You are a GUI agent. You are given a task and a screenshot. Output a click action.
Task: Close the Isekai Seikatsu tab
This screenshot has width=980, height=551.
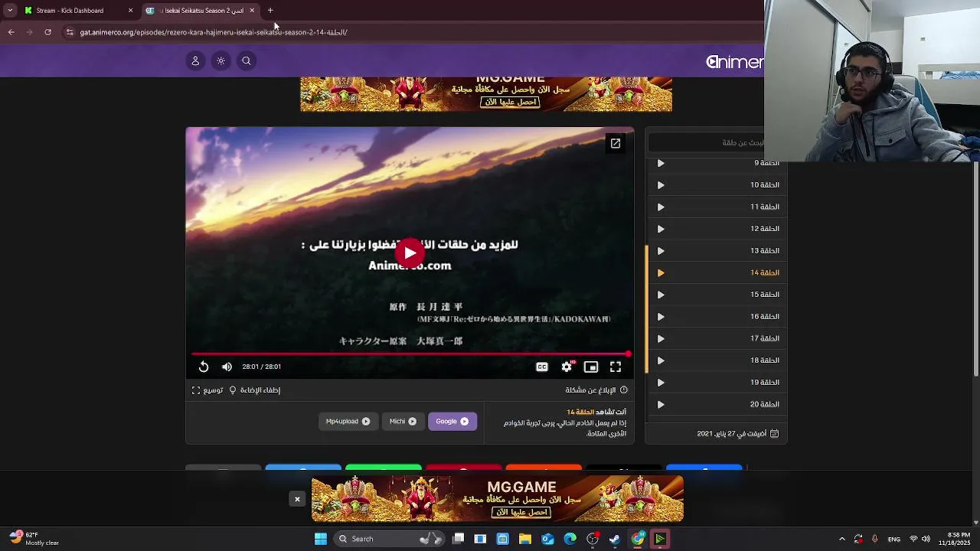(251, 11)
